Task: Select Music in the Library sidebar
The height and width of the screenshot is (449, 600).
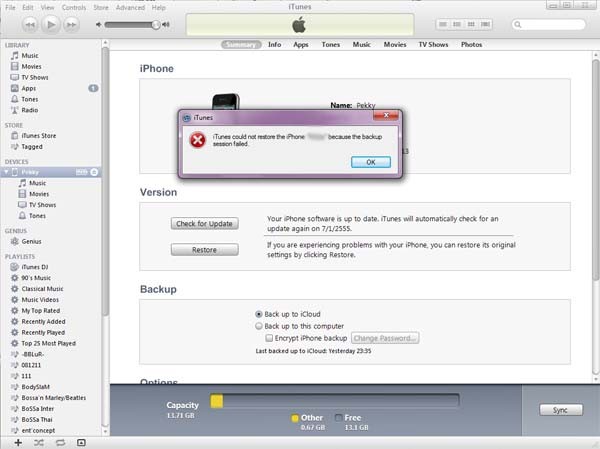Action: click(30, 56)
